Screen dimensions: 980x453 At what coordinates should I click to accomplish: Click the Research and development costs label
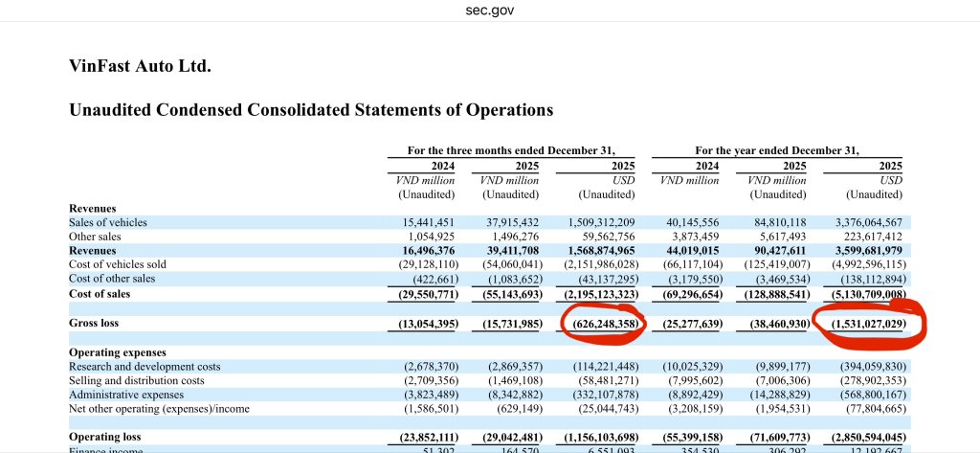(145, 367)
